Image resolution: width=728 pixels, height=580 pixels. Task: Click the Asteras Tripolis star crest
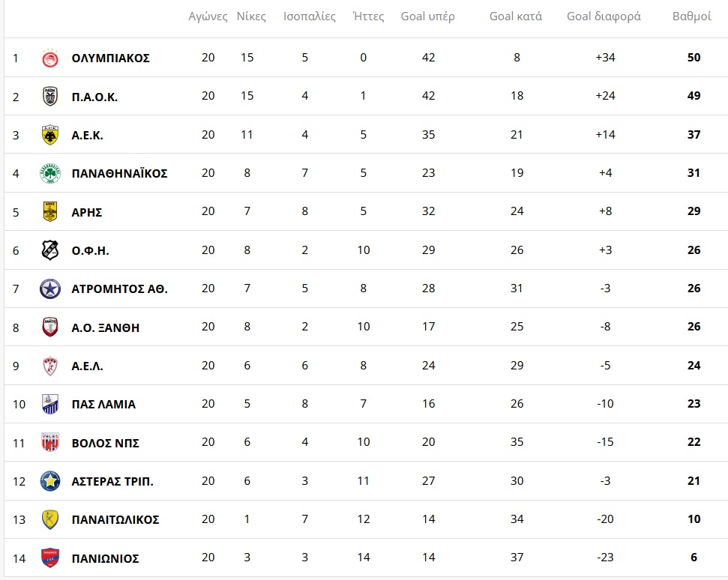click(50, 481)
